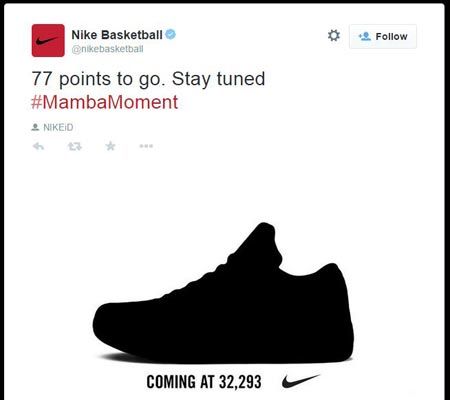Screen dimensions: 450x400
Task: Open the three-dot more options menu
Action: 146,146
